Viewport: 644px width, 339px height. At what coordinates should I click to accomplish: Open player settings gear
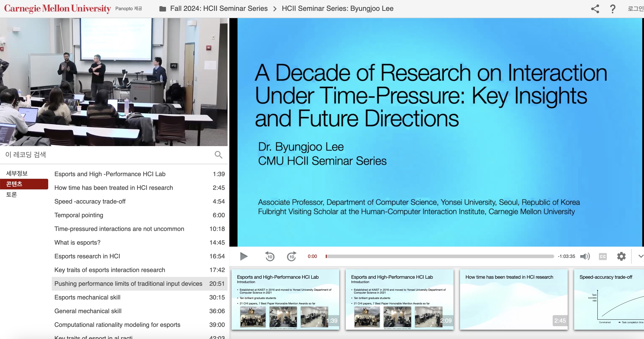pos(621,256)
